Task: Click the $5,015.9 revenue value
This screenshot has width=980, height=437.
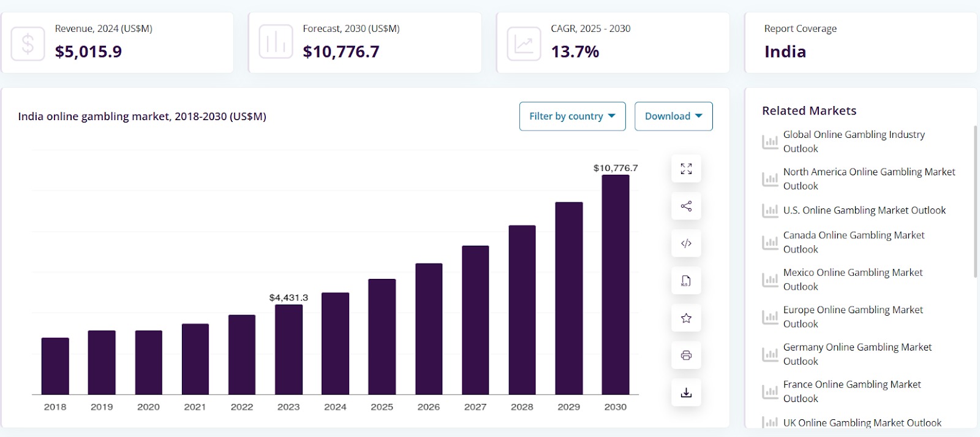Action: [88, 51]
